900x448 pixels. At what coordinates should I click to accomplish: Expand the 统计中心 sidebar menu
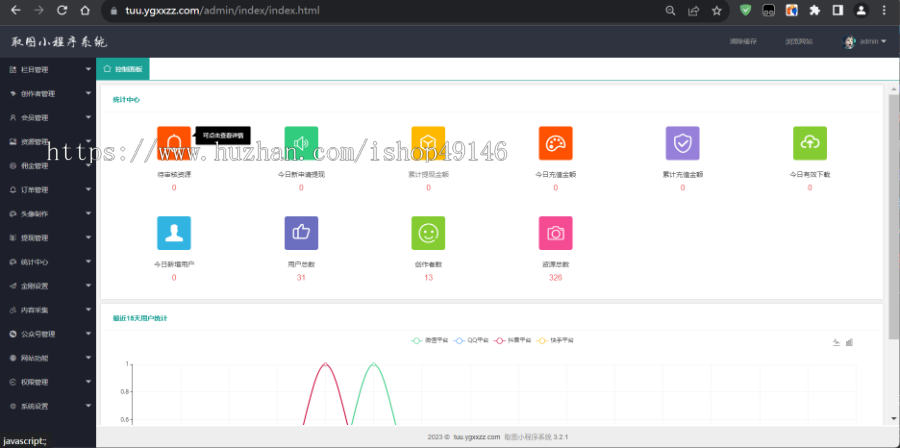48,262
